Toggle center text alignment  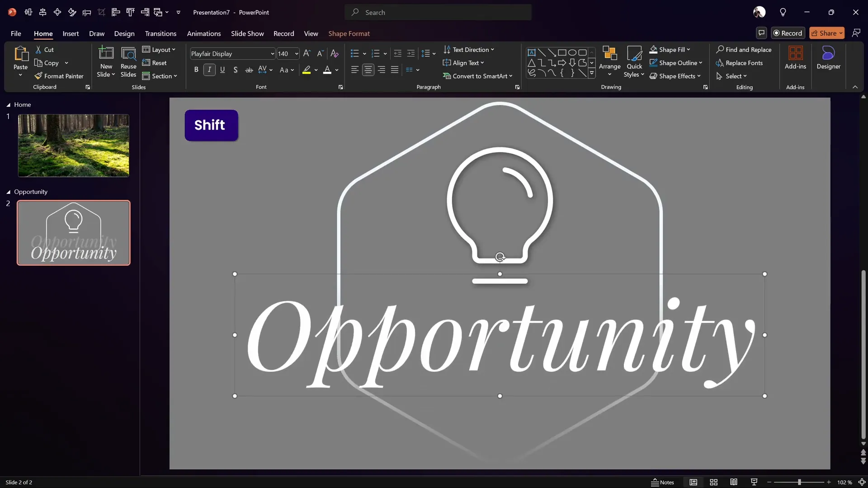368,70
